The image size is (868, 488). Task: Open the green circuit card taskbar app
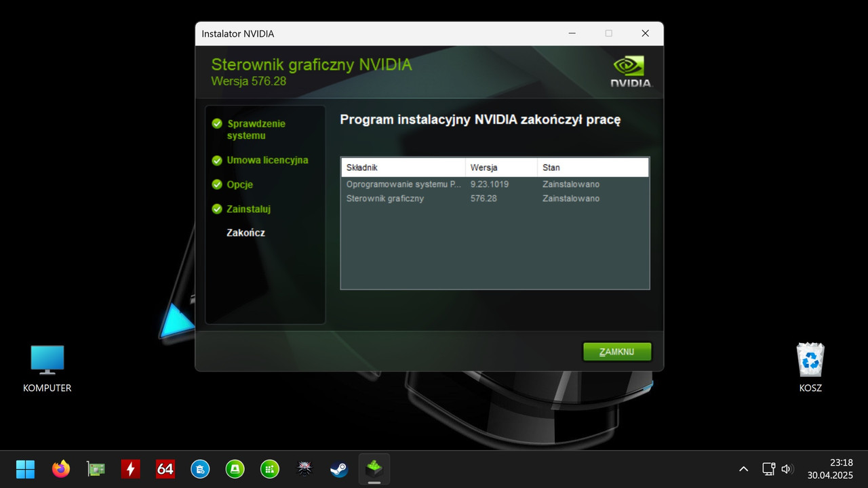tap(96, 468)
